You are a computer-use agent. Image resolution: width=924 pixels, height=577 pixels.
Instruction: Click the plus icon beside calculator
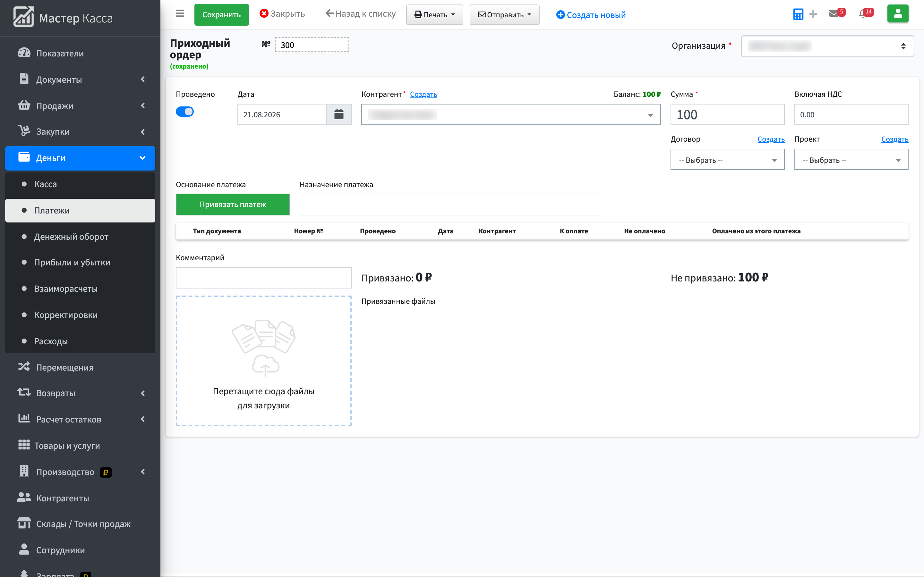(813, 14)
